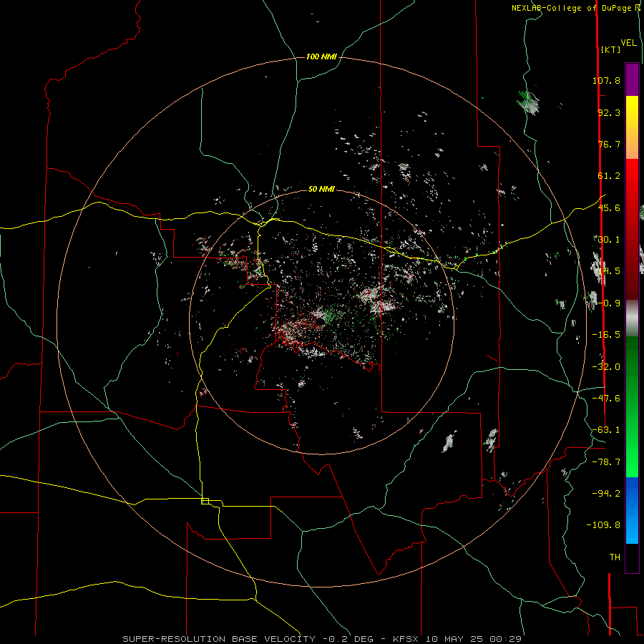Select the VEL legend title

click(x=628, y=42)
